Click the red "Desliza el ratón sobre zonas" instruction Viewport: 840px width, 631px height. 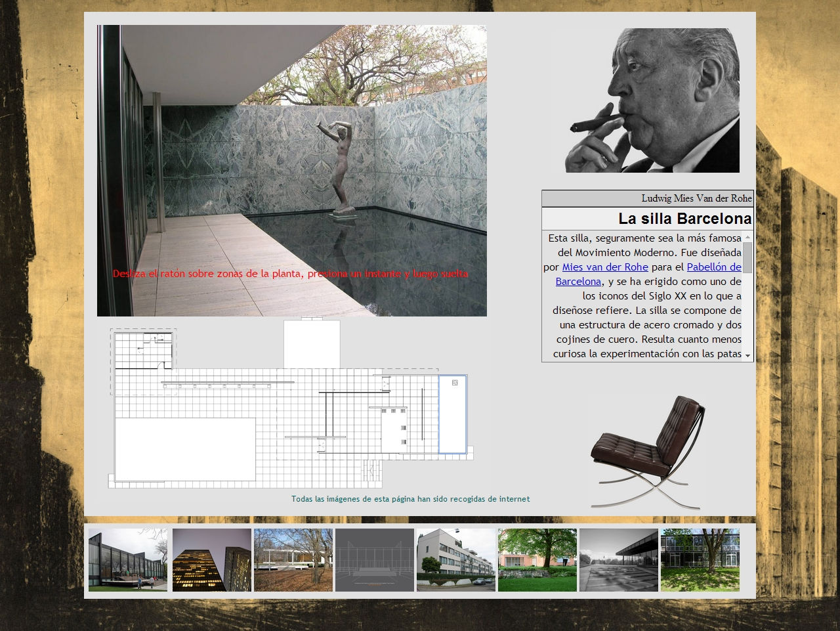290,274
